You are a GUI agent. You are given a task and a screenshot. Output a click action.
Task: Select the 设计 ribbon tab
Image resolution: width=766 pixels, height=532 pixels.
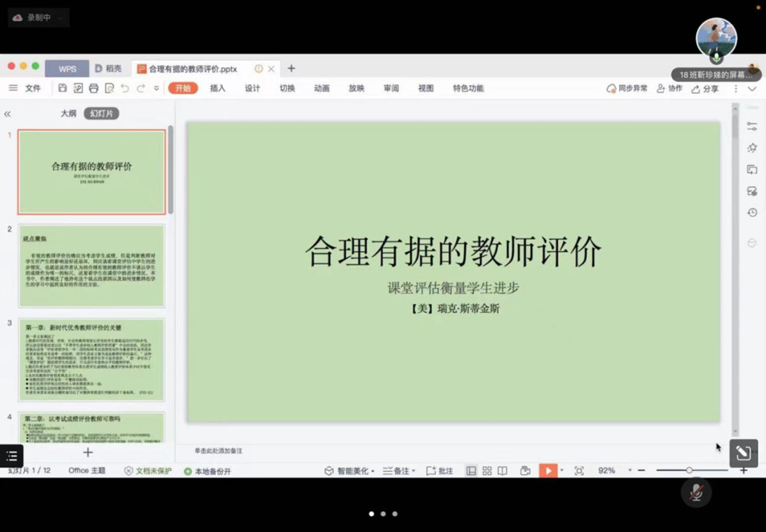point(252,88)
